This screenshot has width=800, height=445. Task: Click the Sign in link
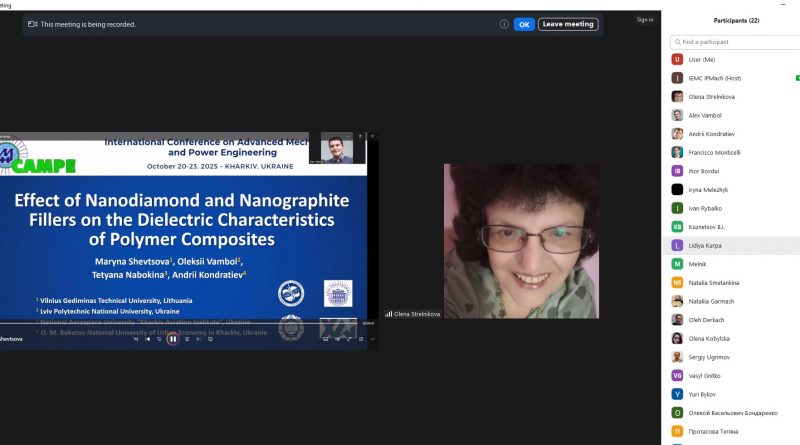pyautogui.click(x=645, y=19)
